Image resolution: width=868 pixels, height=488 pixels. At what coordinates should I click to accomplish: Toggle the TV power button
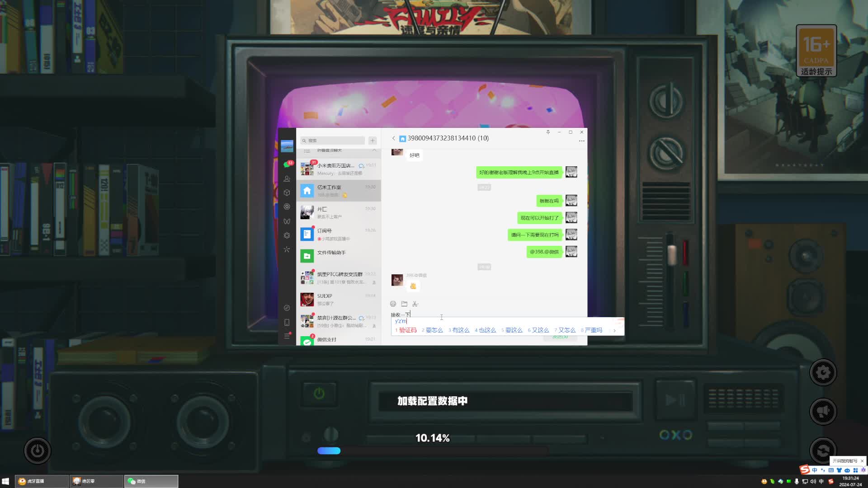pos(319,394)
